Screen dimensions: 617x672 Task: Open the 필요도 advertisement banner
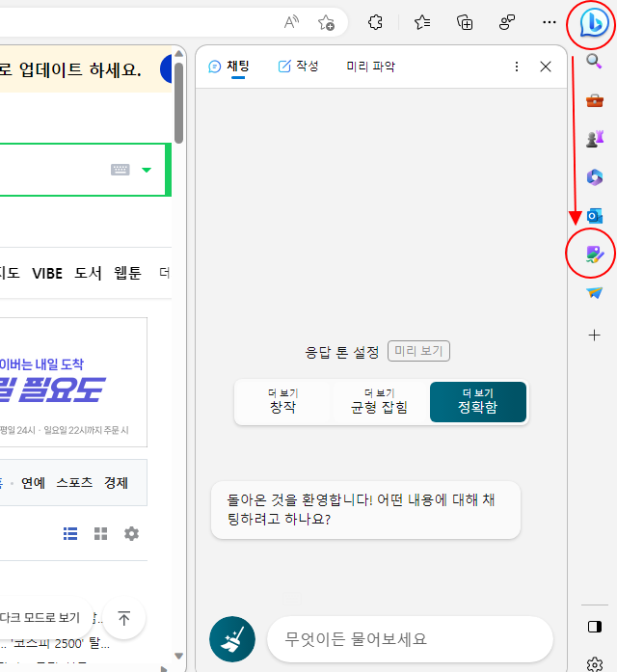[73, 383]
